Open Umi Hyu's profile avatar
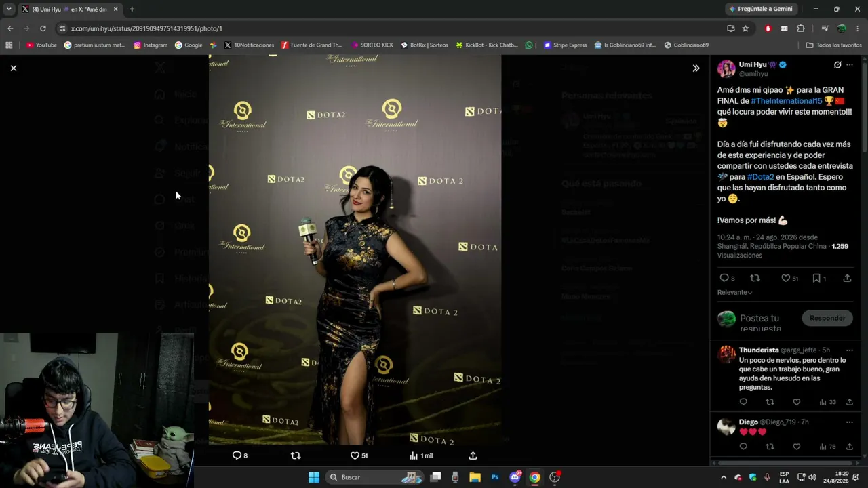The height and width of the screenshot is (488, 868). click(726, 69)
